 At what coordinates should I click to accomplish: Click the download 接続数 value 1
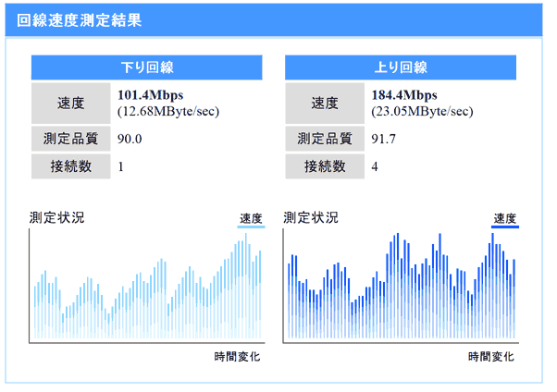[x=121, y=166]
